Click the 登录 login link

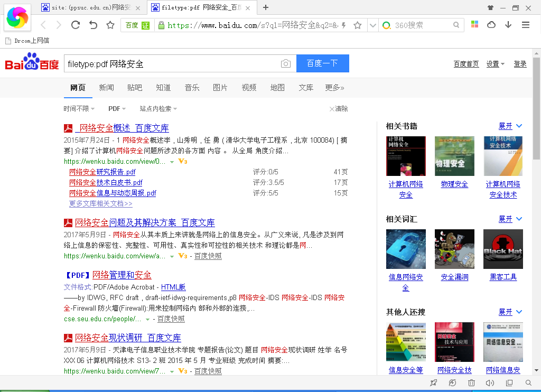coord(520,64)
